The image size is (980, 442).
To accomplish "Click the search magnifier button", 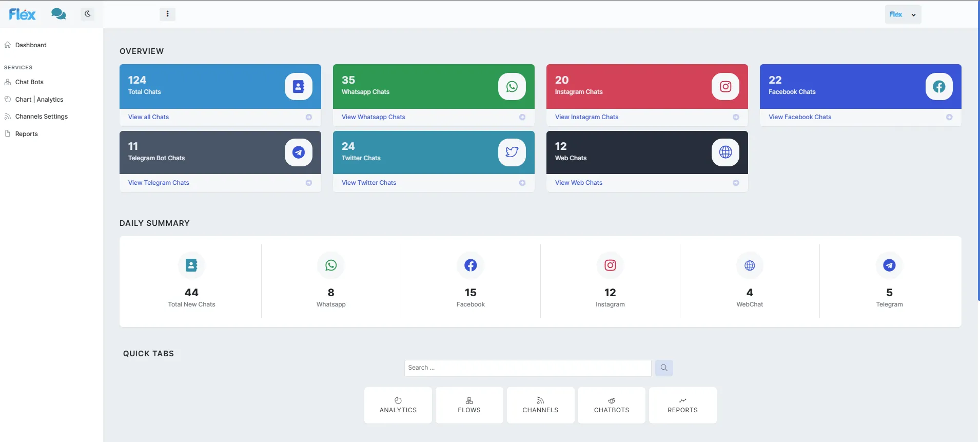I will click(664, 368).
